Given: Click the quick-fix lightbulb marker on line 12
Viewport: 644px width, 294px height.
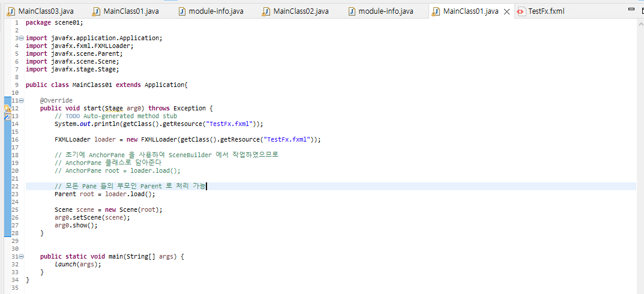Looking at the screenshot, I should click(x=7, y=109).
